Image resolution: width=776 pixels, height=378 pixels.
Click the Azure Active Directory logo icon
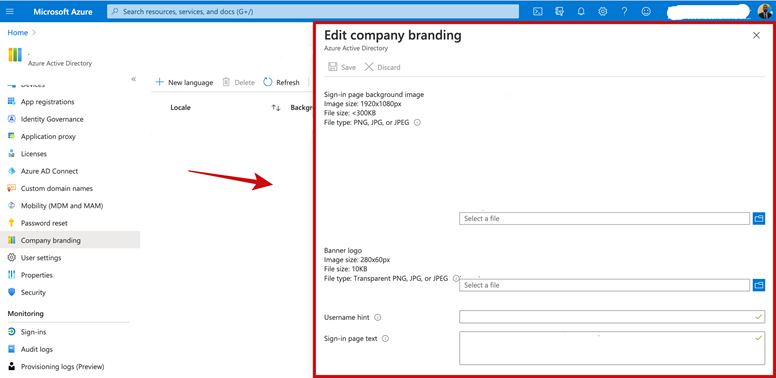(15, 54)
